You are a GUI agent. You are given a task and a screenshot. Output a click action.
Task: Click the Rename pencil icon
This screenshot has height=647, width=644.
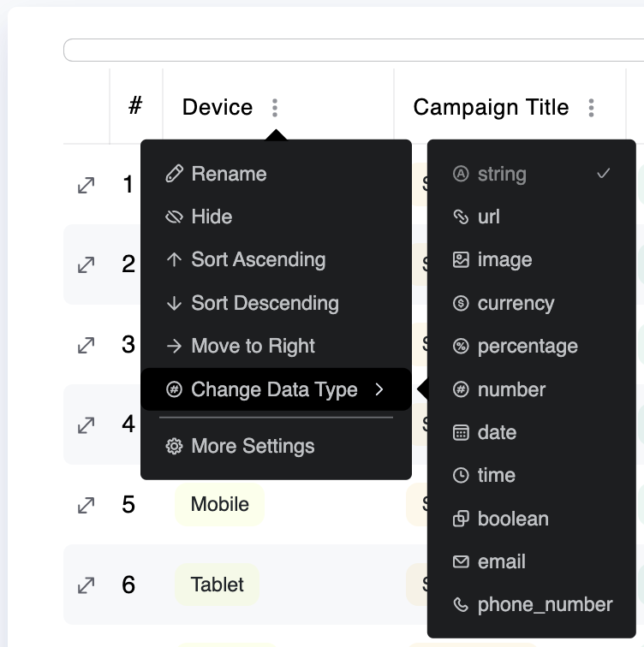click(174, 174)
